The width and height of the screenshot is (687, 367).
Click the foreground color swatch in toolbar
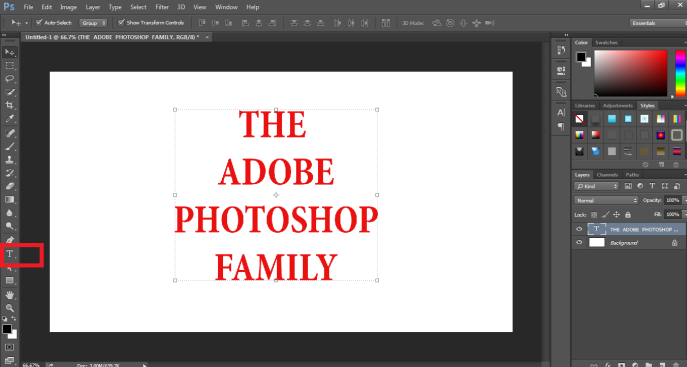point(7,329)
